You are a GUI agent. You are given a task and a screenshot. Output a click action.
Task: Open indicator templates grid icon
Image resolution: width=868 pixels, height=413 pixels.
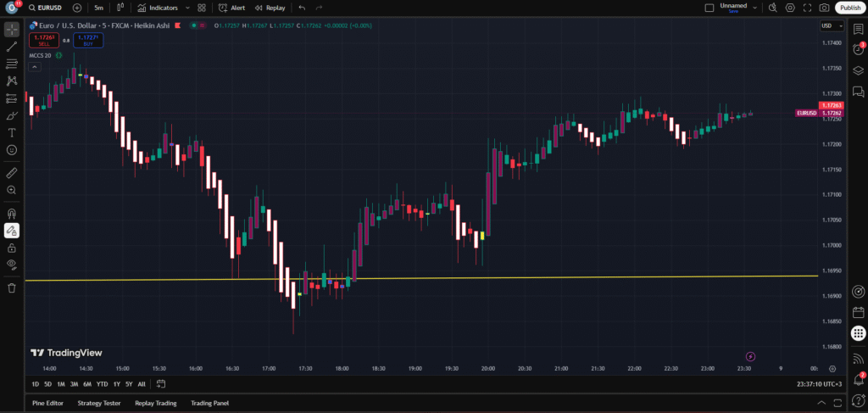(202, 8)
